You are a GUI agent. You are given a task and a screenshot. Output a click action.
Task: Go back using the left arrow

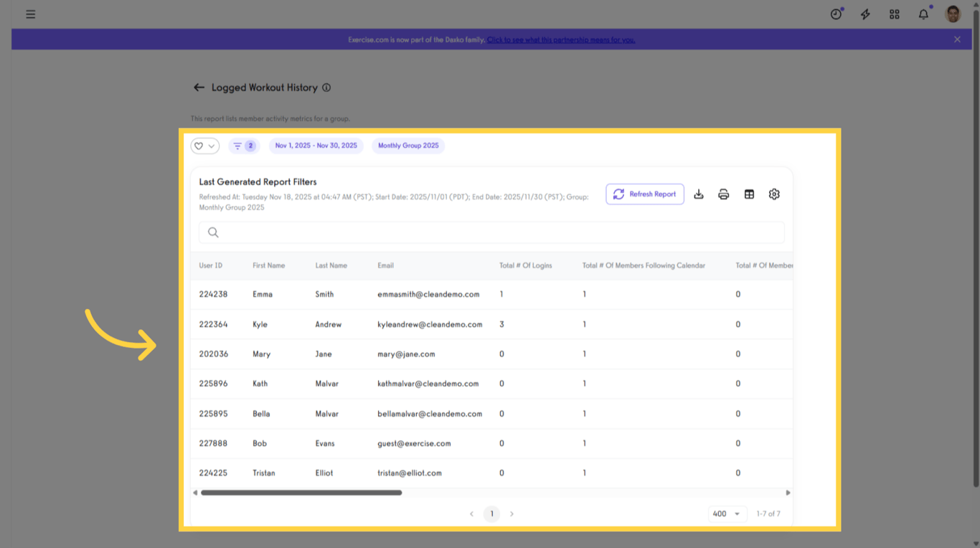pyautogui.click(x=199, y=88)
